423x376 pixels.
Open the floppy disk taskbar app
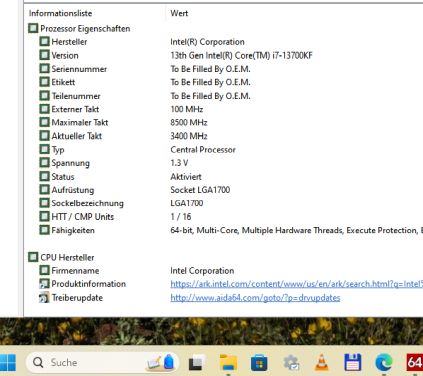353,363
